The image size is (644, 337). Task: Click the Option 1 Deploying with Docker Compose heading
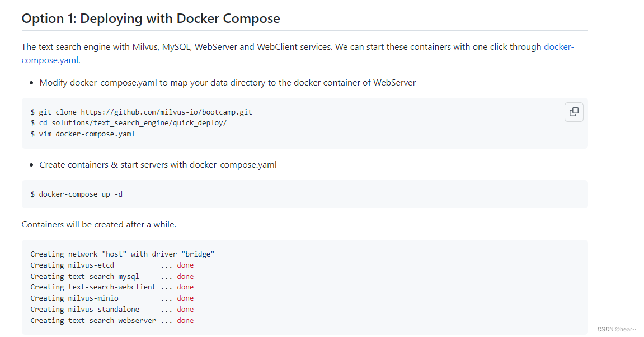point(151,18)
